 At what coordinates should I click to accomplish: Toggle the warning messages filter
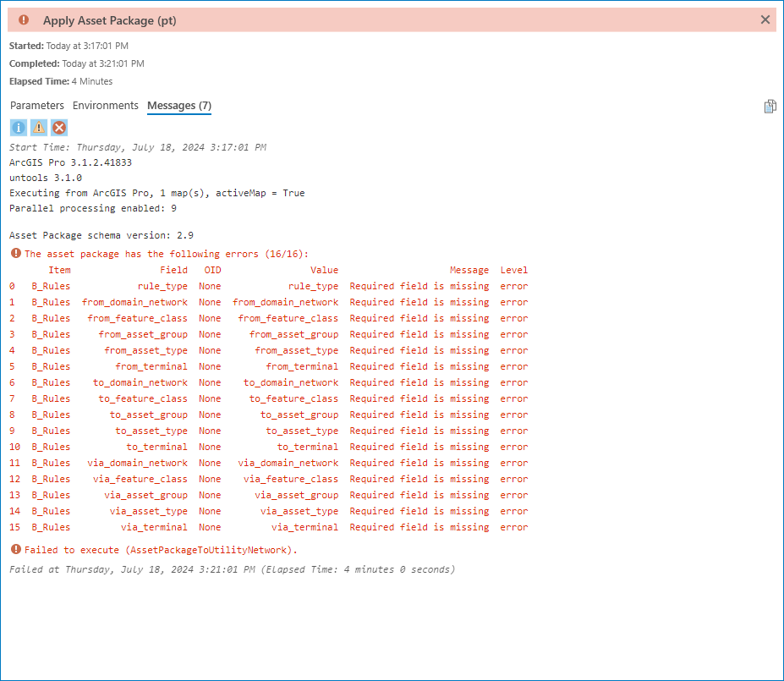point(38,127)
